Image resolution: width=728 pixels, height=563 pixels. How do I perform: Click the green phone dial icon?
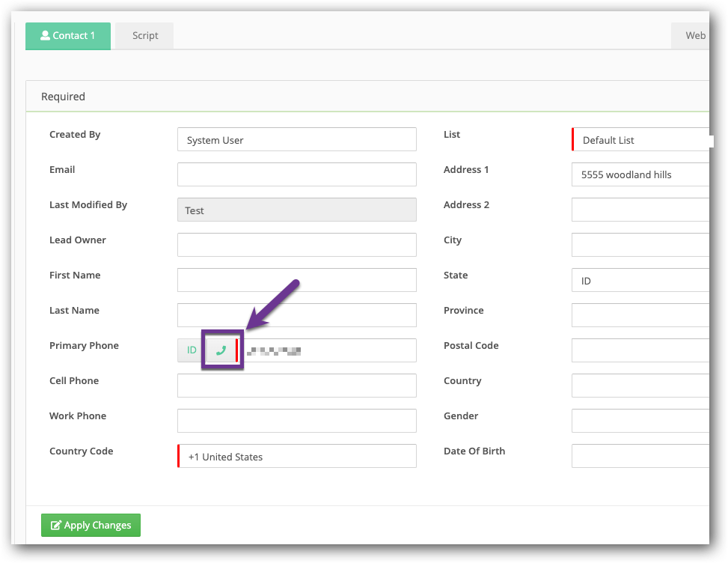click(x=221, y=350)
